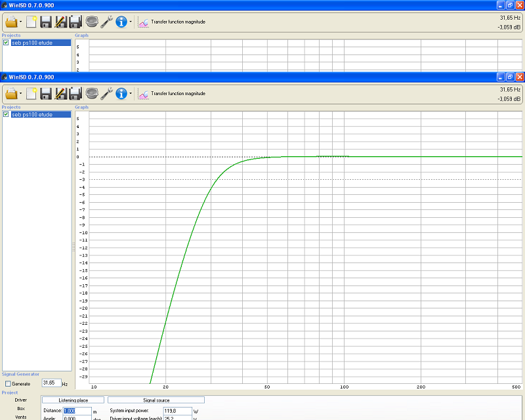
Task: Click the wrench options icon in back window
Action: (106, 22)
